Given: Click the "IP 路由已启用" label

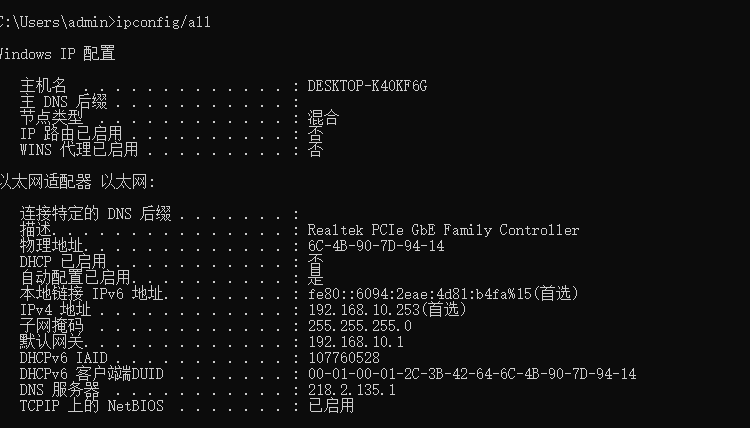Looking at the screenshot, I should click(x=70, y=134).
